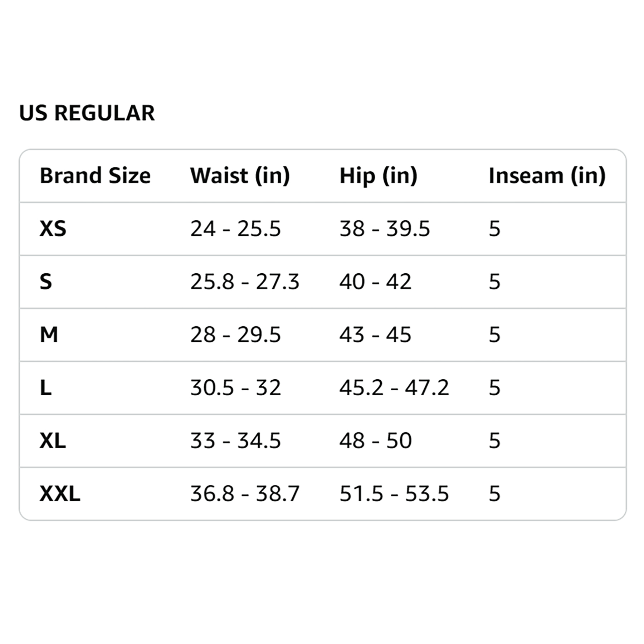
Task: Click the XL size row label
Action: pyautogui.click(x=53, y=440)
